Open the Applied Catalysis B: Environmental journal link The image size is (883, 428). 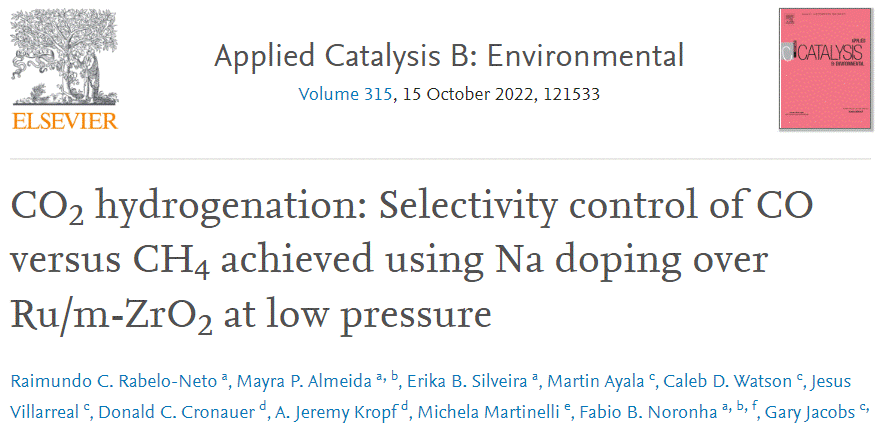449,56
